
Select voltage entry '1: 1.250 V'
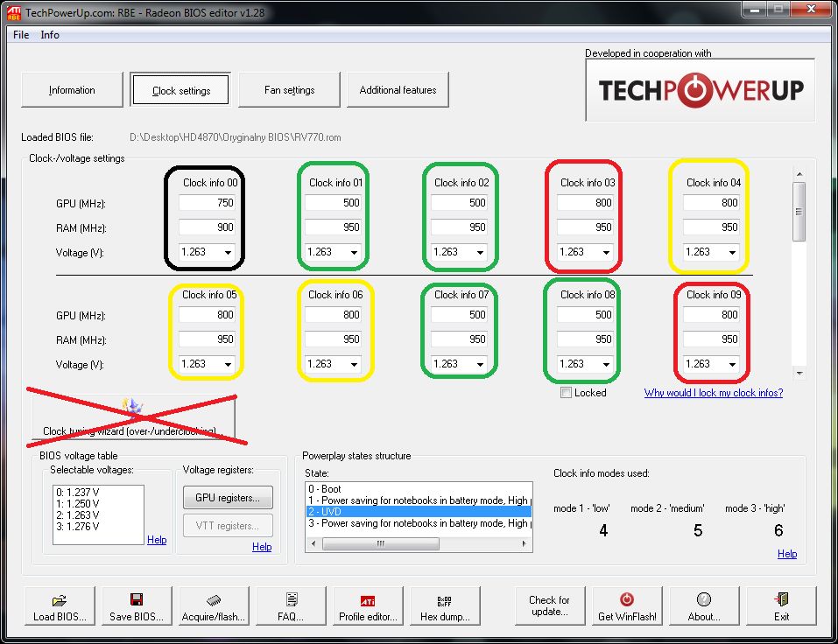pyautogui.click(x=77, y=503)
